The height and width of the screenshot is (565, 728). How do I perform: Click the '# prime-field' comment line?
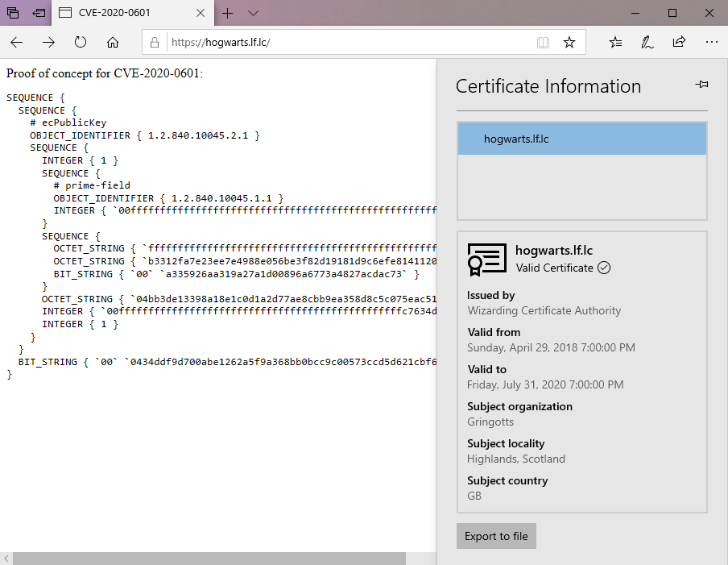click(x=92, y=185)
